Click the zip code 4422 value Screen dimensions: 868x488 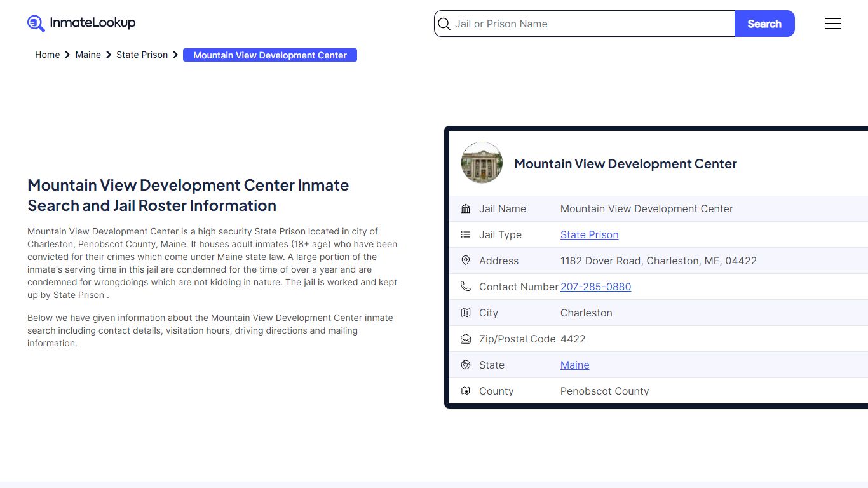point(573,339)
